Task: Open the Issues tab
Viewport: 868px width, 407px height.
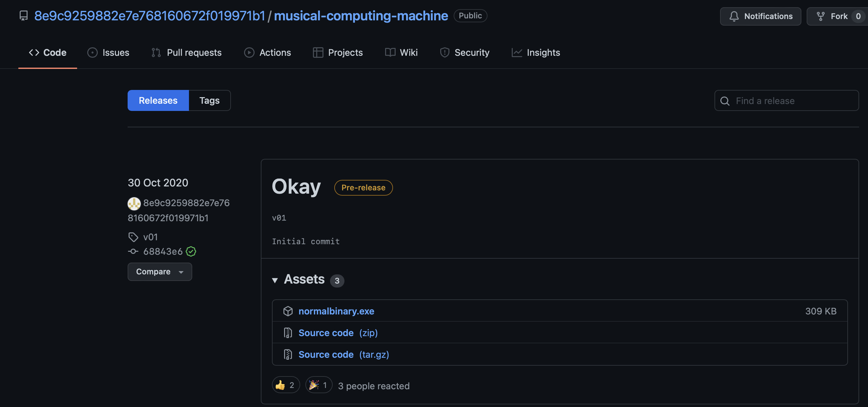Action: click(x=108, y=53)
